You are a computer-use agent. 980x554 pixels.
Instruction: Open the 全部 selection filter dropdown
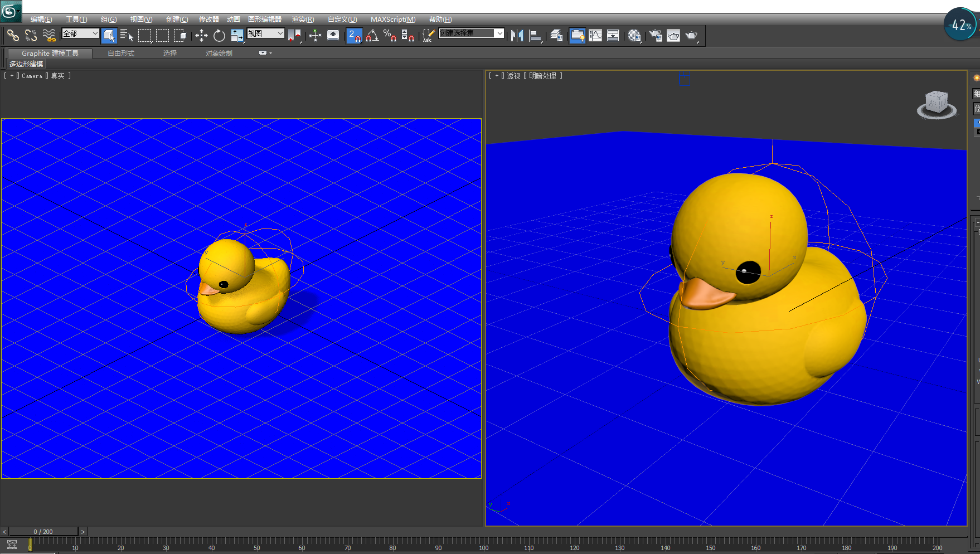coord(80,33)
